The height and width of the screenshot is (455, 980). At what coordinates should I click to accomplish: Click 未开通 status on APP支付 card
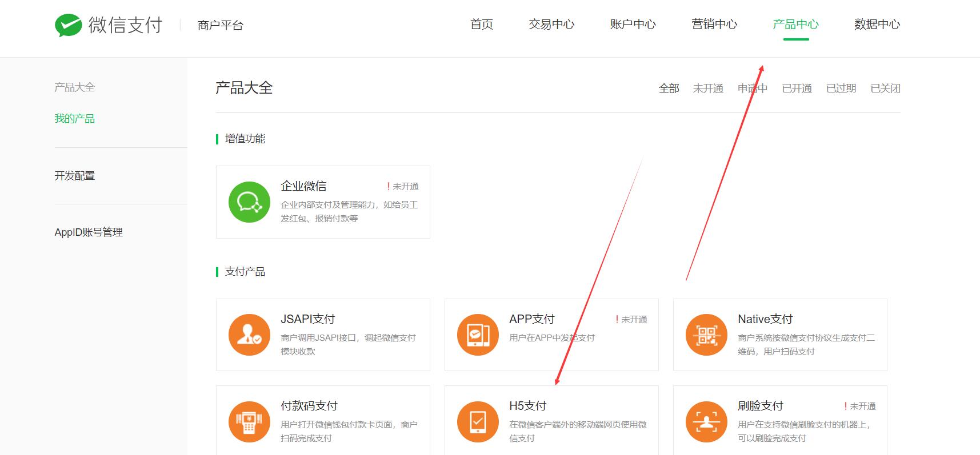631,320
